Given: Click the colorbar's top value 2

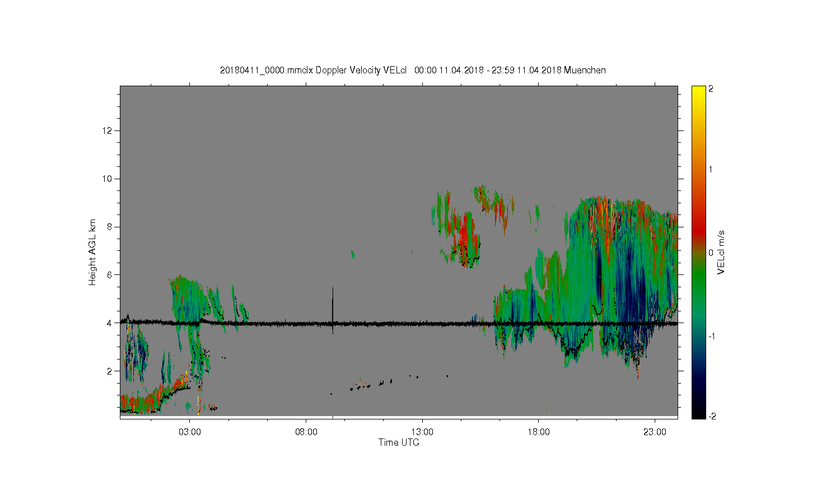Looking at the screenshot, I should pyautogui.click(x=711, y=89).
